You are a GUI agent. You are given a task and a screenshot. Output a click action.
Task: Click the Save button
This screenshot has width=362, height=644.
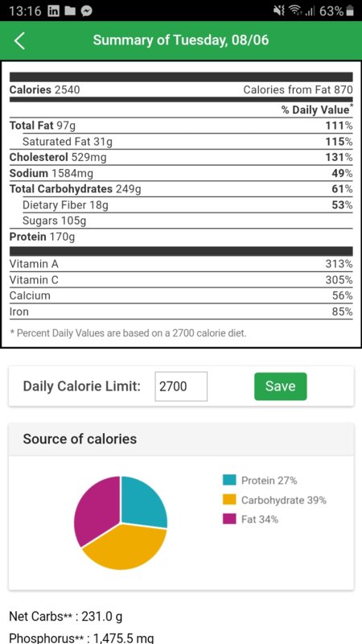(280, 386)
